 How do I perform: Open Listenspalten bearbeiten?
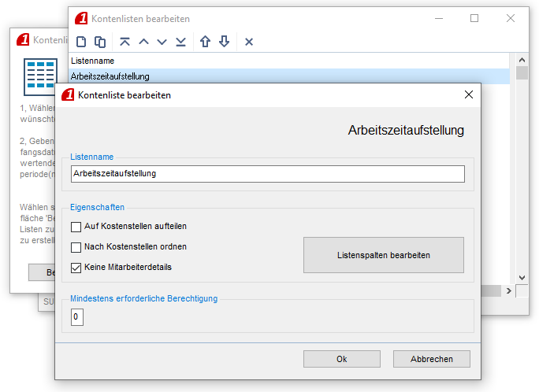click(x=383, y=255)
